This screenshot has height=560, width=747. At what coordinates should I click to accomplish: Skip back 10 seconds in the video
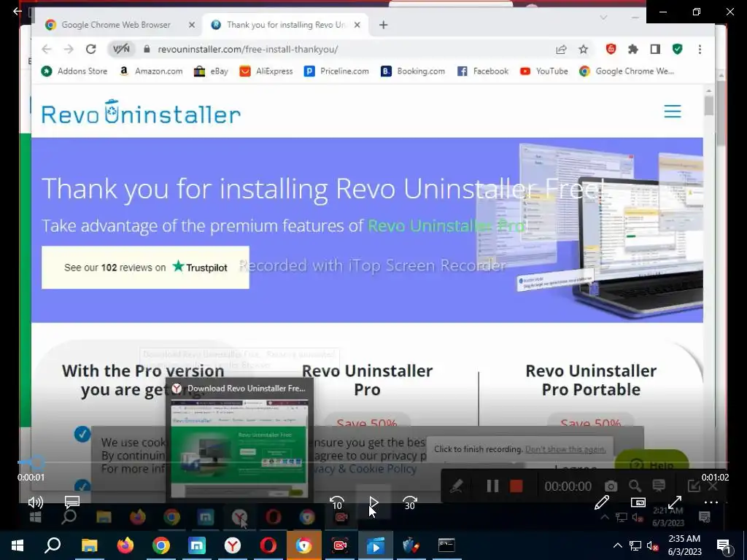337,502
